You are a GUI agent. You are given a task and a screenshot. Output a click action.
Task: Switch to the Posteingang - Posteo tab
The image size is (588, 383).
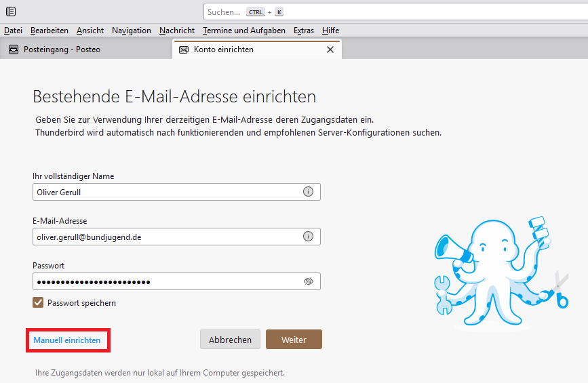coord(61,49)
